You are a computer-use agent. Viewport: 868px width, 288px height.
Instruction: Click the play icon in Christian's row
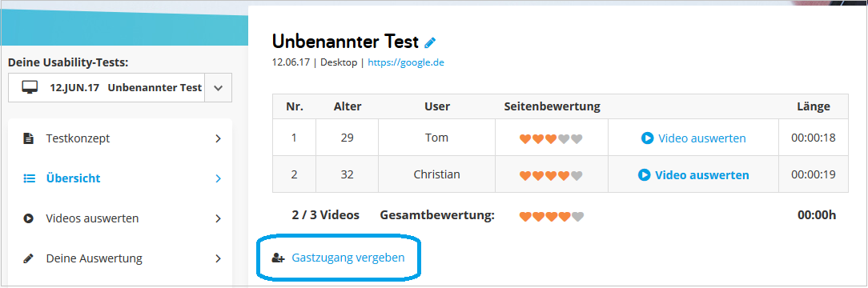644,174
